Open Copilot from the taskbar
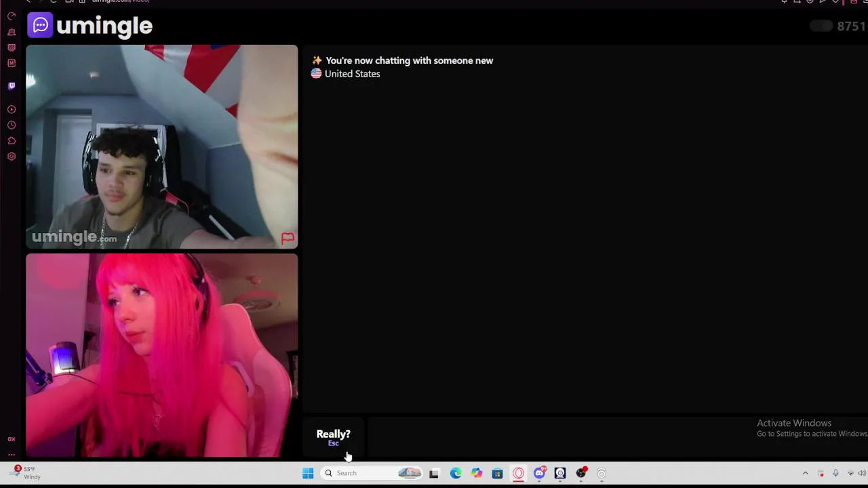 [477, 473]
